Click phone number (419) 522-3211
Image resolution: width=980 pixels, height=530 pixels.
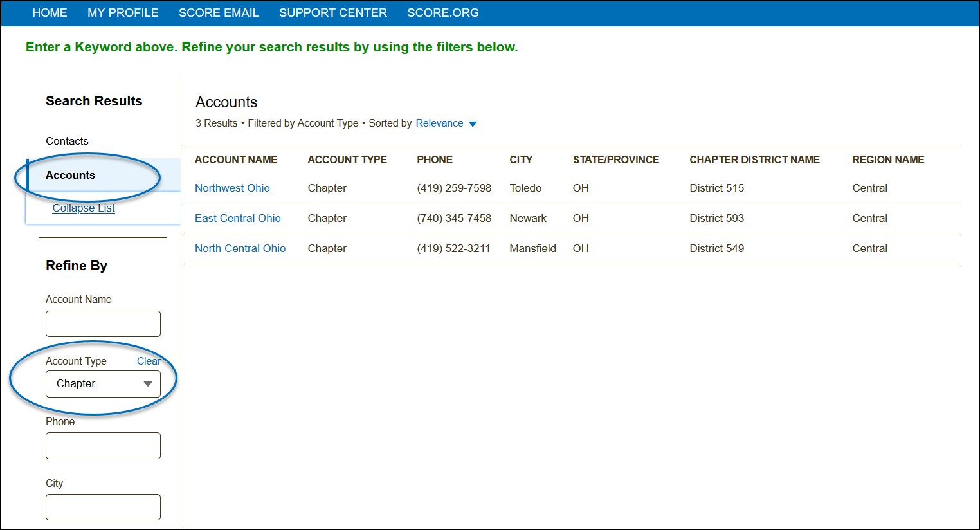pos(453,248)
